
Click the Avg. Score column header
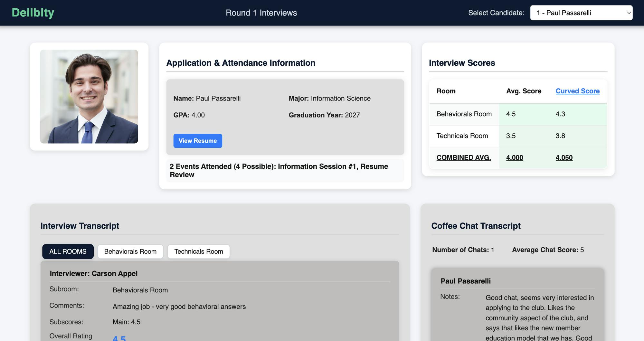523,91
